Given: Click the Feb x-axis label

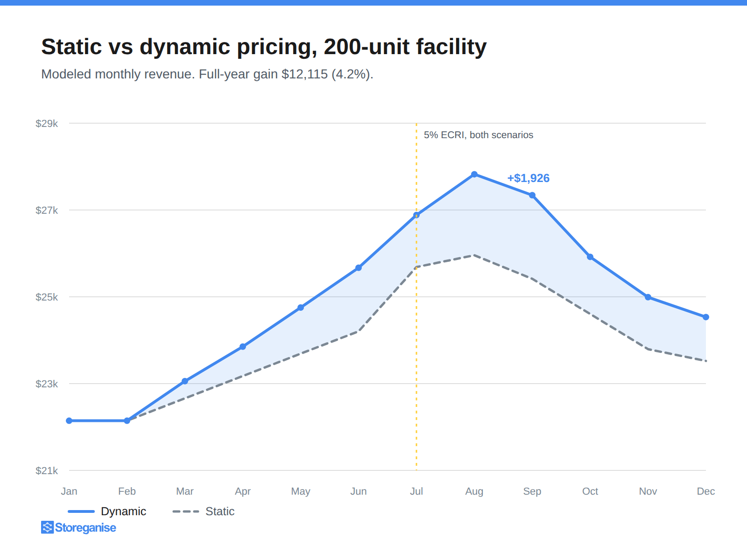Looking at the screenshot, I should click(127, 491).
